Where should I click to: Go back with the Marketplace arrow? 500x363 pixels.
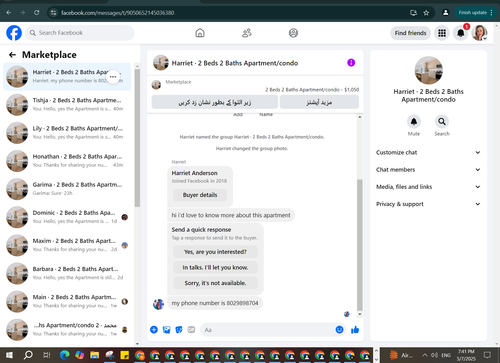[x=13, y=55]
